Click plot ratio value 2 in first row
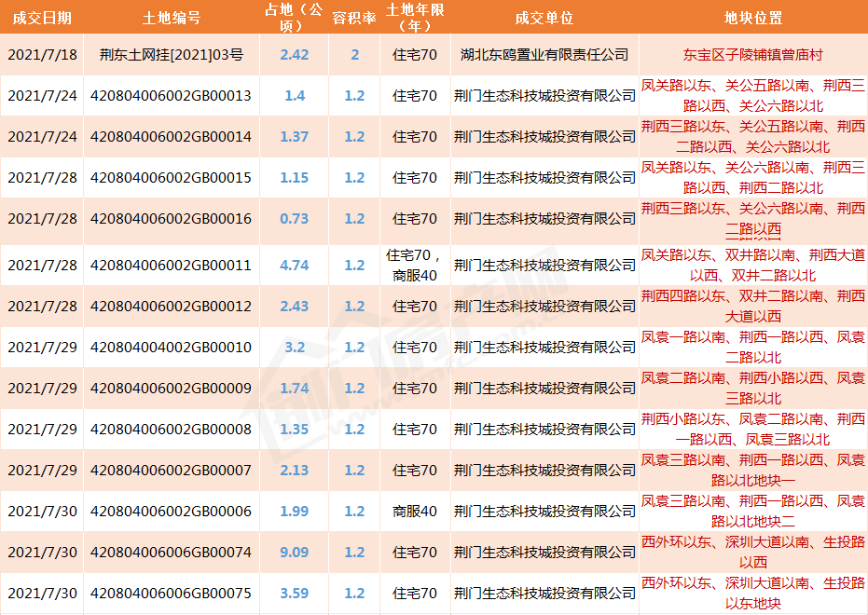 [354, 55]
